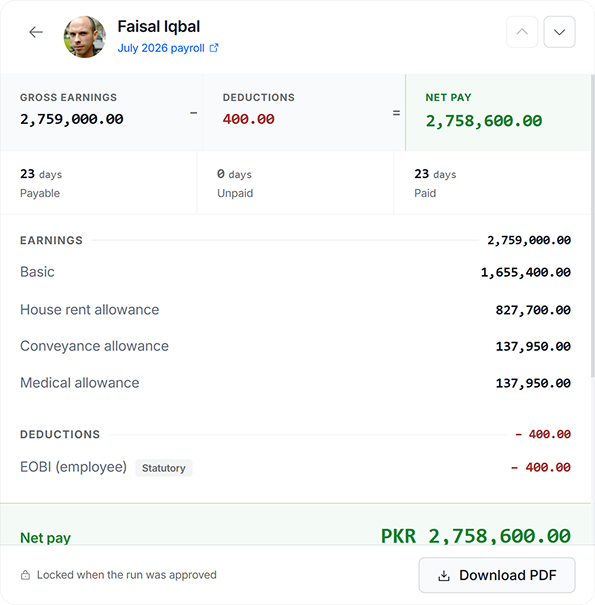Click the Basic amount 1,655,400.00
595x605 pixels.
[x=526, y=272]
